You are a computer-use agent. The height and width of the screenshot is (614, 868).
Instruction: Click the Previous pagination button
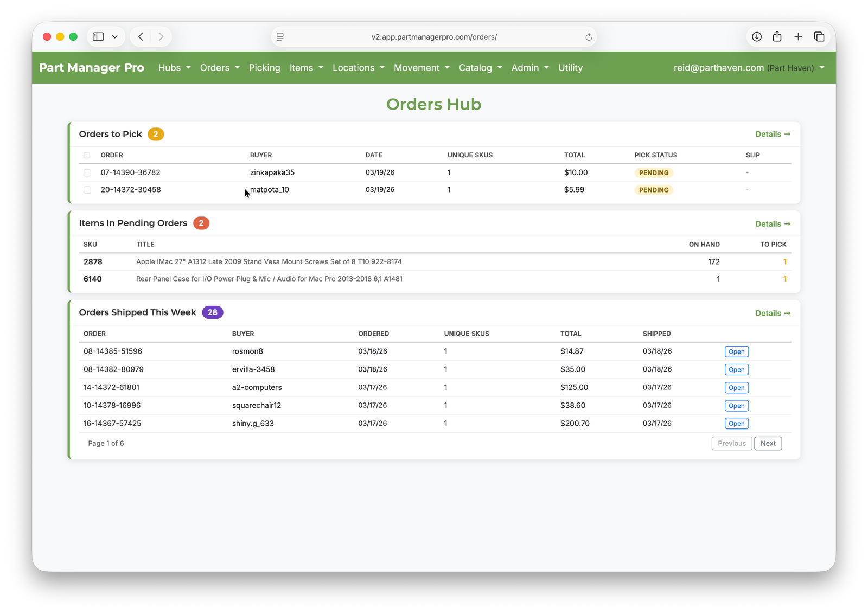pos(732,443)
